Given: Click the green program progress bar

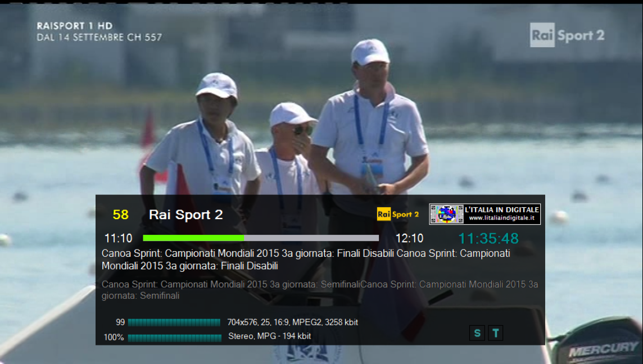Looking at the screenshot, I should [261, 238].
